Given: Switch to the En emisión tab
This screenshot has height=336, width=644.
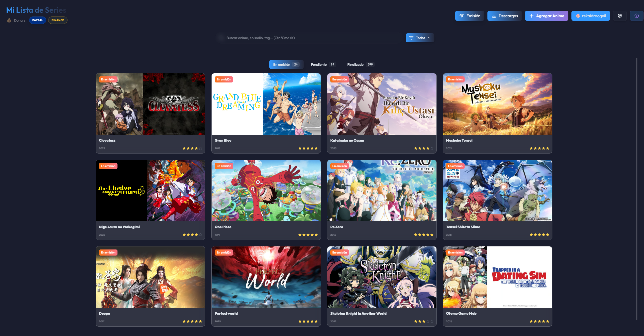Looking at the screenshot, I should coord(286,64).
